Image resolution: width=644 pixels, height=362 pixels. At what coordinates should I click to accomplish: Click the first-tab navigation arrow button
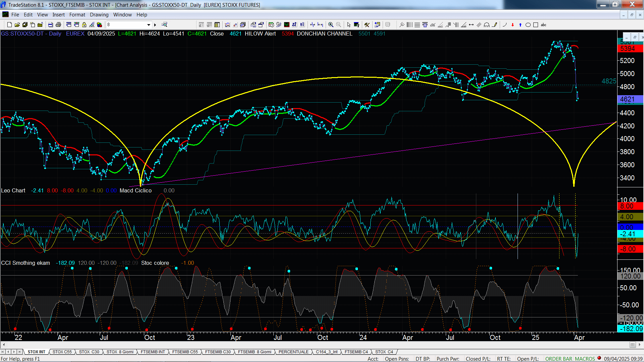pyautogui.click(x=3, y=352)
